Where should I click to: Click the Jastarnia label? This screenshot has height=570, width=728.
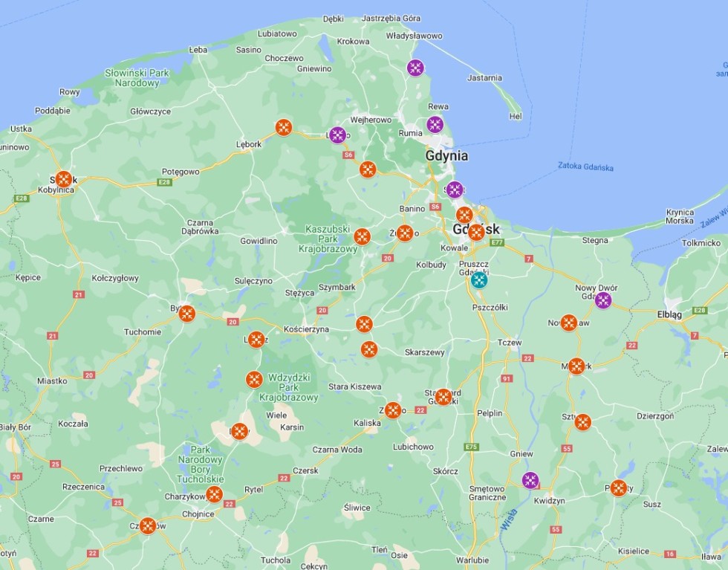tap(484, 77)
